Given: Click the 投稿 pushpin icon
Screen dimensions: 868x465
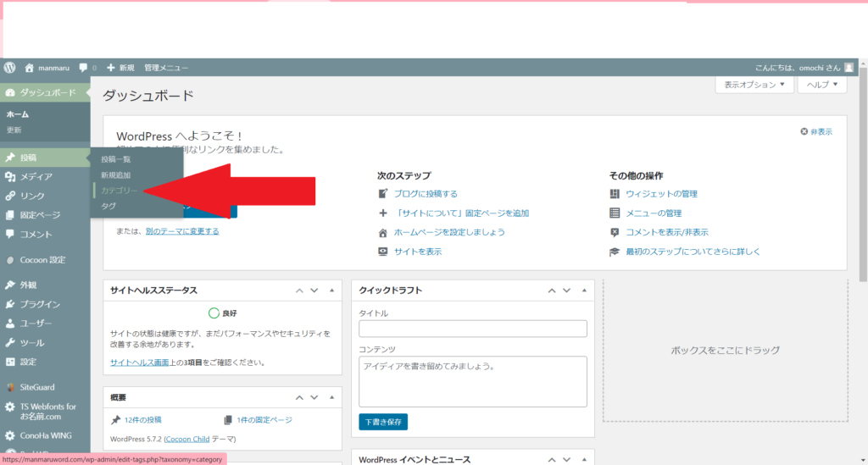Looking at the screenshot, I should [x=10, y=158].
